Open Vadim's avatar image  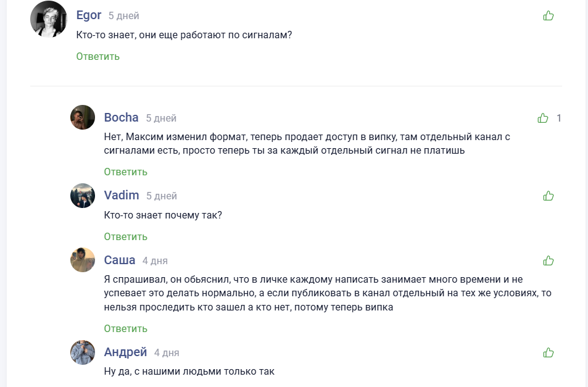[83, 196]
